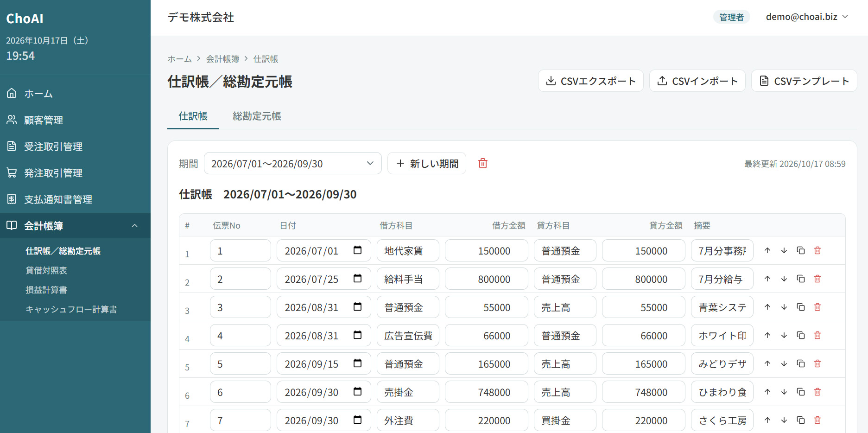Open キャッシュフロー計算書 in sidebar
The height and width of the screenshot is (433, 868).
tap(71, 309)
